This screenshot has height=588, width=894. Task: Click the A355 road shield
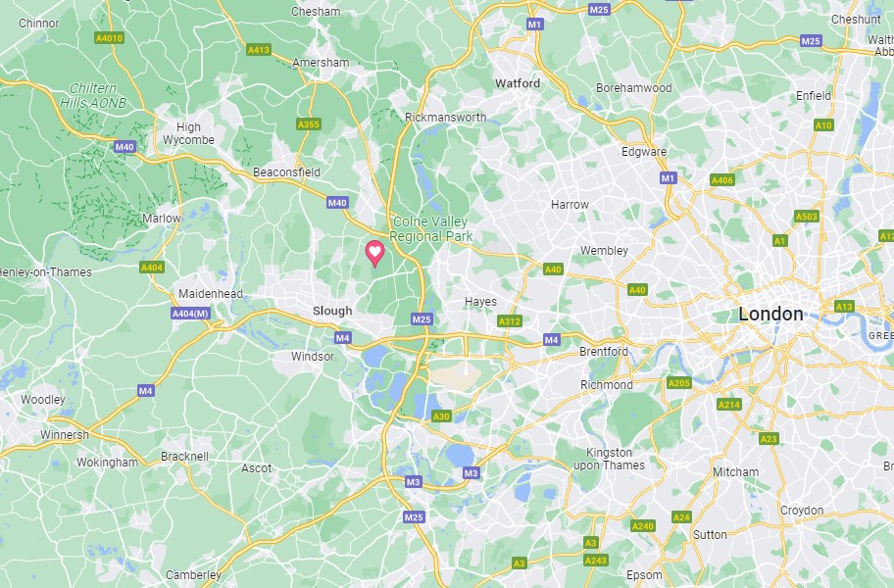click(309, 124)
